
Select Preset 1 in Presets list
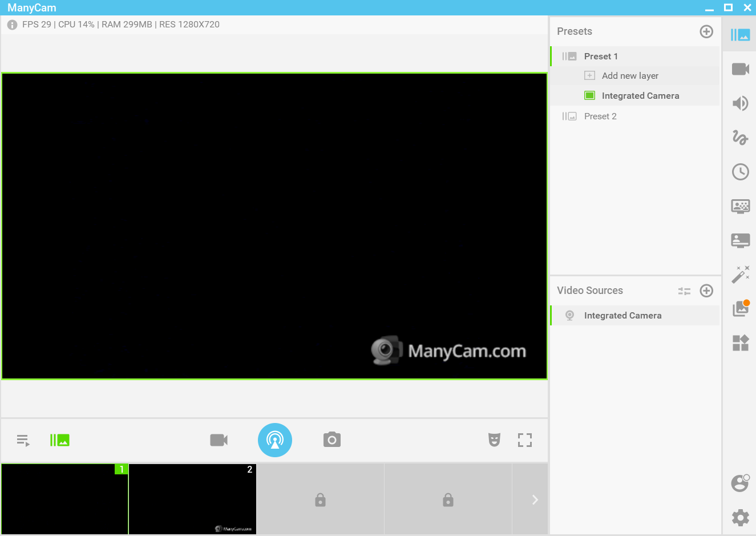[x=601, y=57]
